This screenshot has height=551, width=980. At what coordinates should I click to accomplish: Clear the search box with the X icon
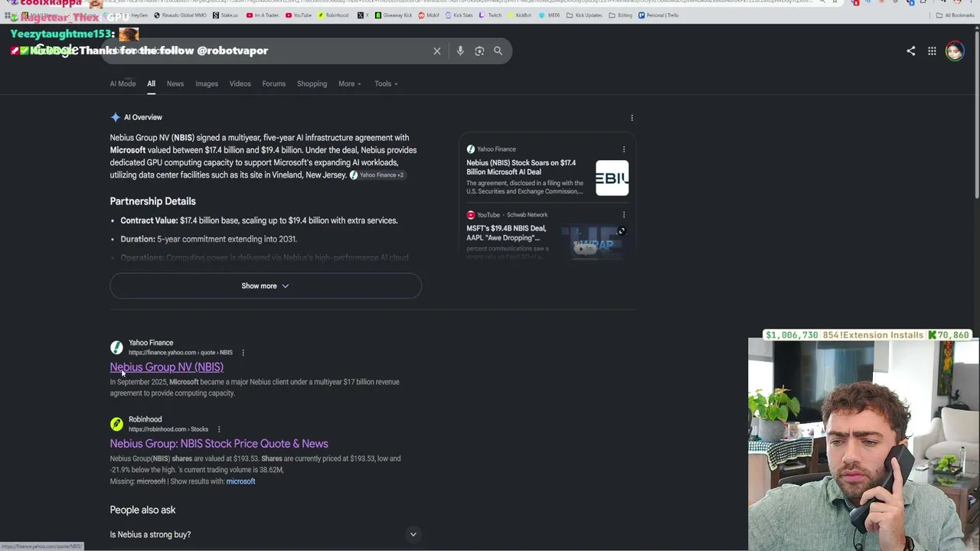pyautogui.click(x=437, y=51)
